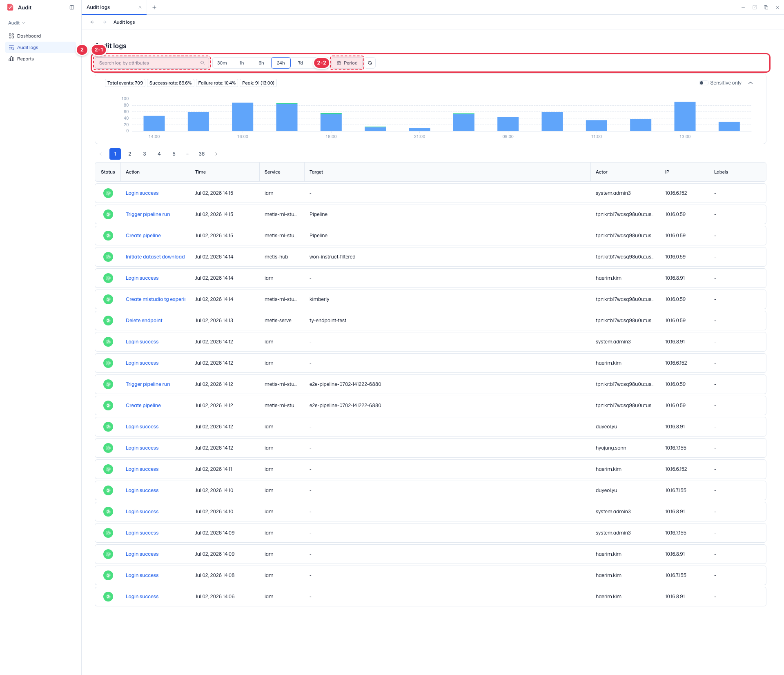Screen dimensions: 784x675
Task: Open Reports from sidebar
Action: [x=40, y=59]
